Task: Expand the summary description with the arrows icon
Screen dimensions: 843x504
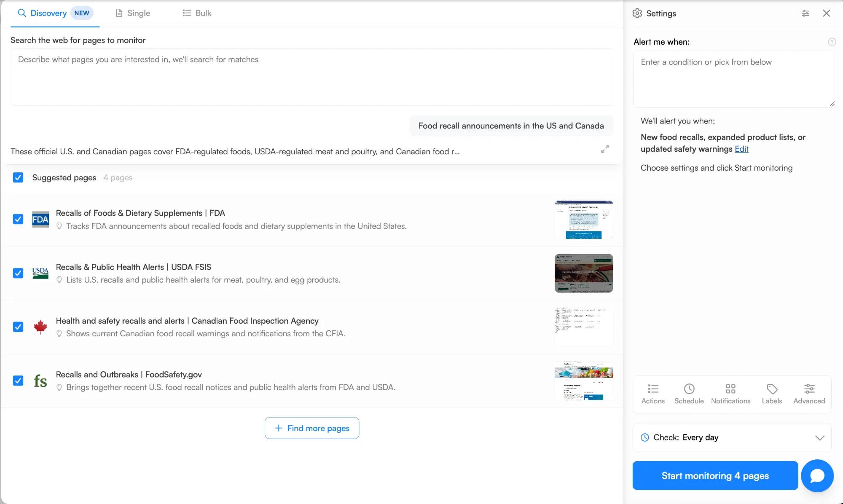Action: click(x=605, y=149)
